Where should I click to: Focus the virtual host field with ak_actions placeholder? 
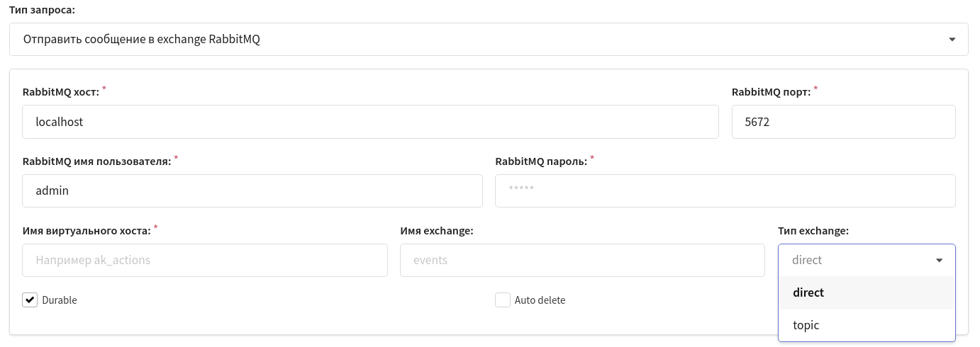[x=205, y=260]
